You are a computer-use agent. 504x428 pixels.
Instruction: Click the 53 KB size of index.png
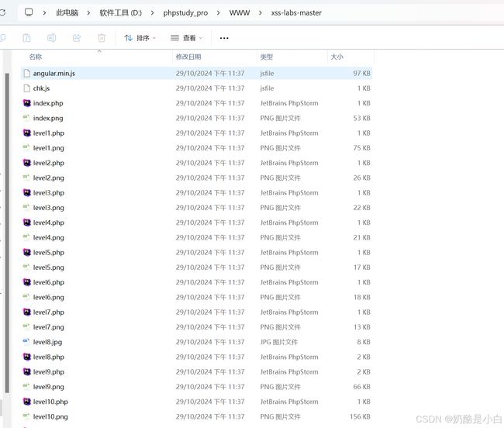point(361,118)
